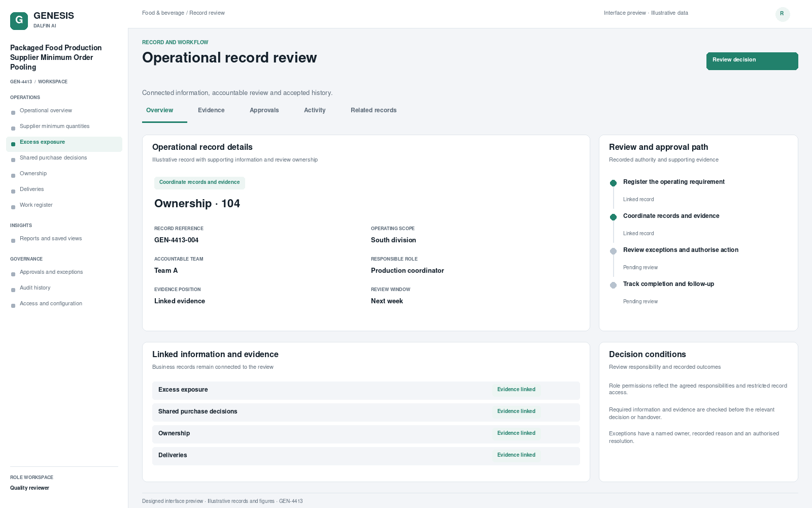This screenshot has height=508, width=812.
Task: Select the Shared purchase decisions evidence row
Action: (366, 412)
